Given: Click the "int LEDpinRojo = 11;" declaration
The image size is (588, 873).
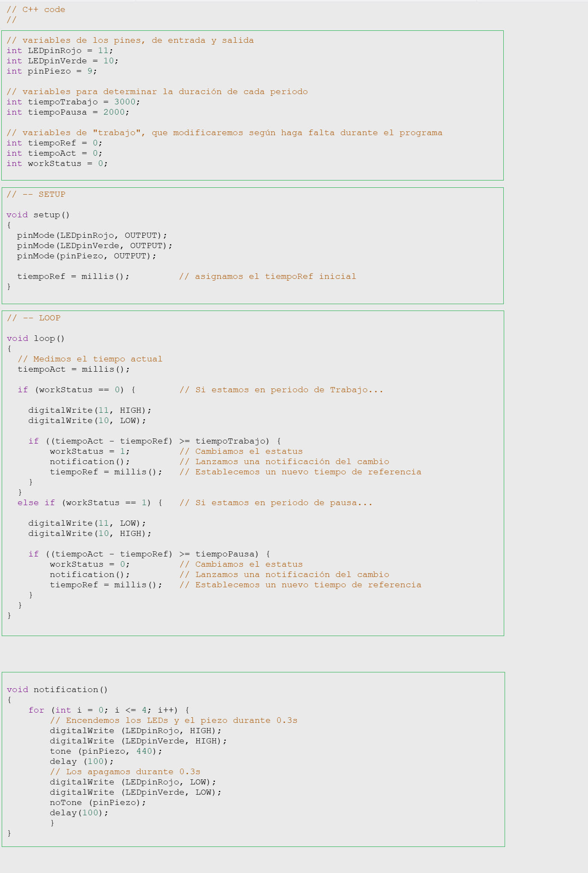Looking at the screenshot, I should pos(59,50).
